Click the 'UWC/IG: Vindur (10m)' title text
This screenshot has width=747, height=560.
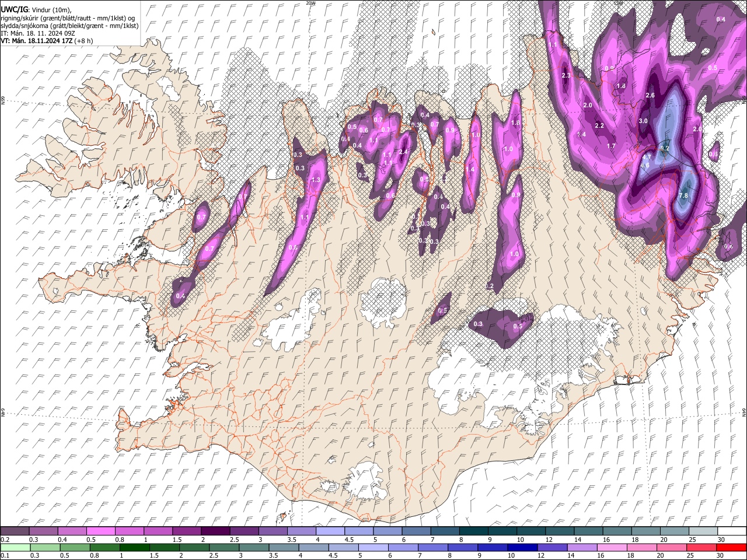(x=36, y=10)
